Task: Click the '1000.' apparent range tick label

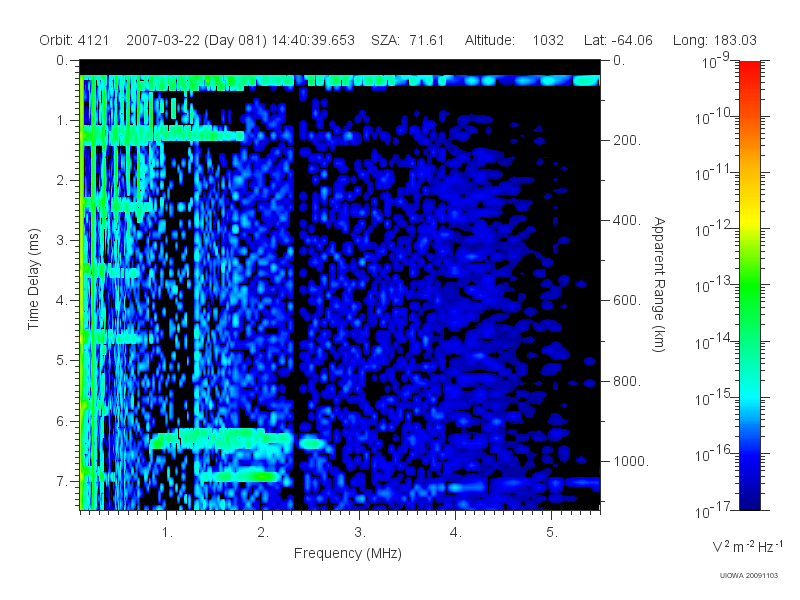Action: [631, 461]
